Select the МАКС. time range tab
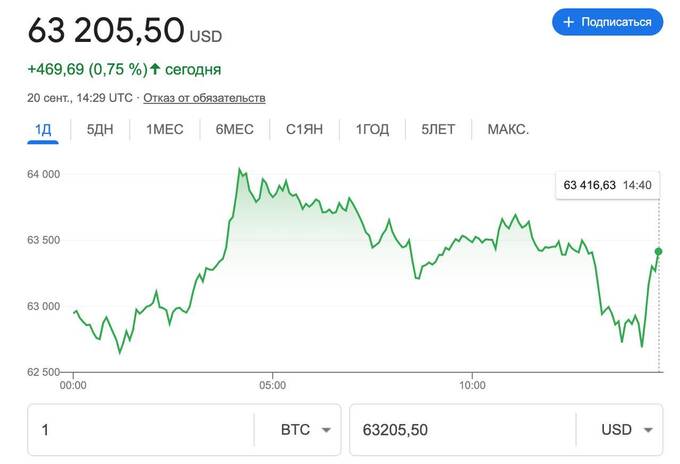This screenshot has height=464, width=680. (x=508, y=130)
